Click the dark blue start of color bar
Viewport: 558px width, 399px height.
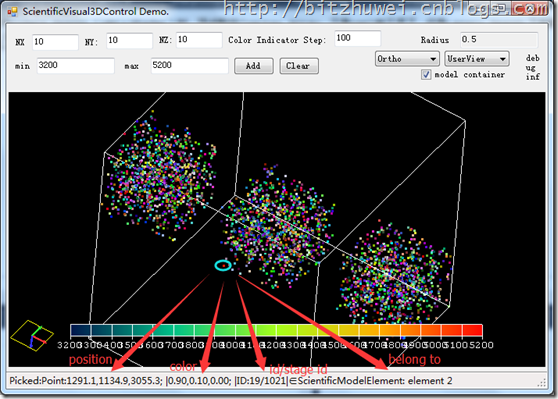[x=81, y=330]
